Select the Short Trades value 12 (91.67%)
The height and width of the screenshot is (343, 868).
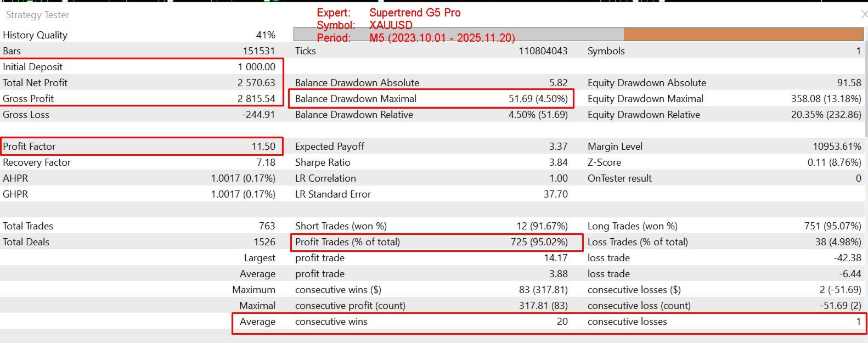[542, 226]
